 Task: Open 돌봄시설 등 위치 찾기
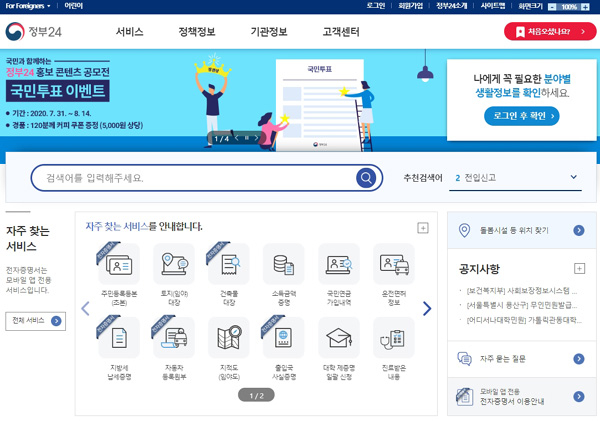522,230
